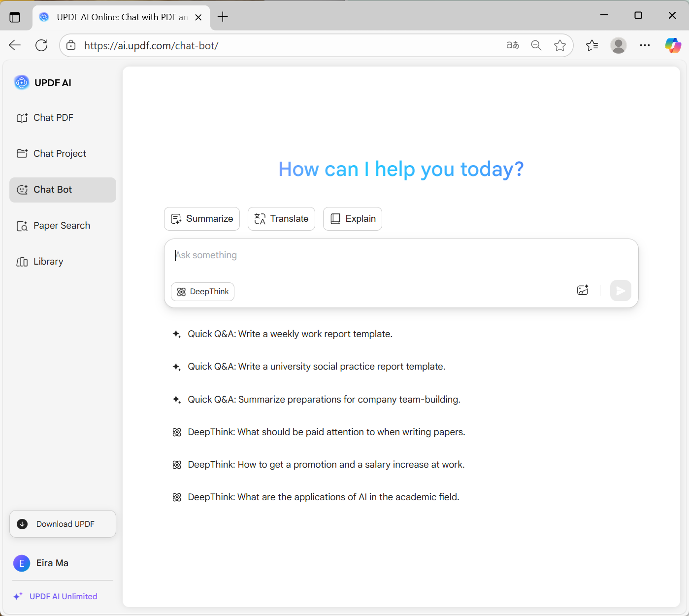Click the Summarize sparkle note icon
Viewport: 689px width, 616px height.
(176, 219)
